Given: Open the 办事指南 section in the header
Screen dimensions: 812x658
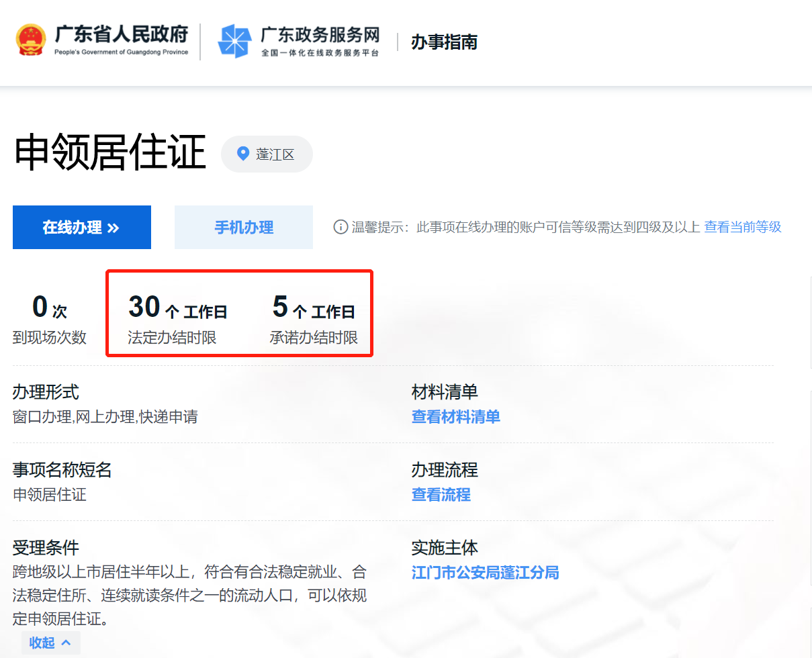Looking at the screenshot, I should click(444, 42).
